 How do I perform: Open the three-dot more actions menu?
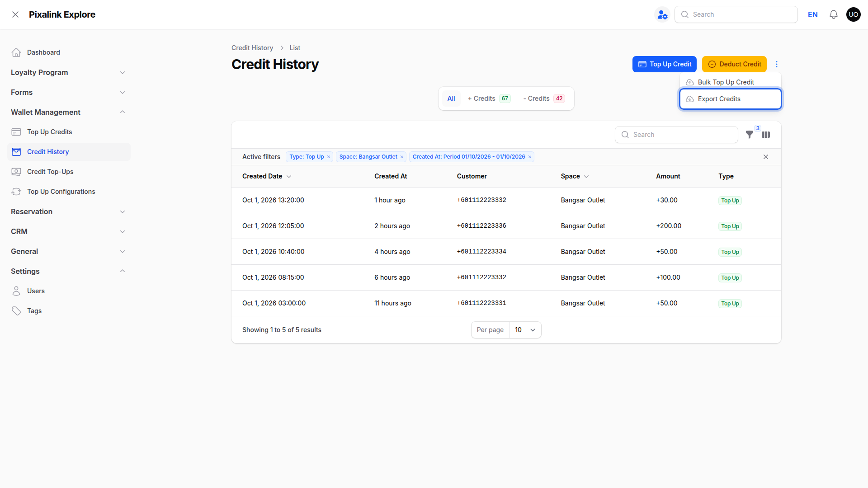pos(777,64)
